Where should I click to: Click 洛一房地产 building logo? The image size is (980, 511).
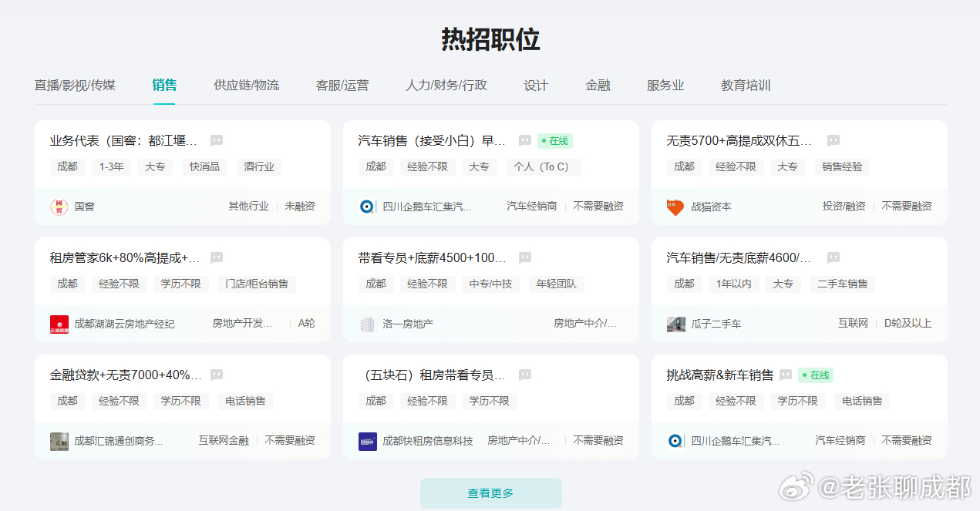pos(367,324)
